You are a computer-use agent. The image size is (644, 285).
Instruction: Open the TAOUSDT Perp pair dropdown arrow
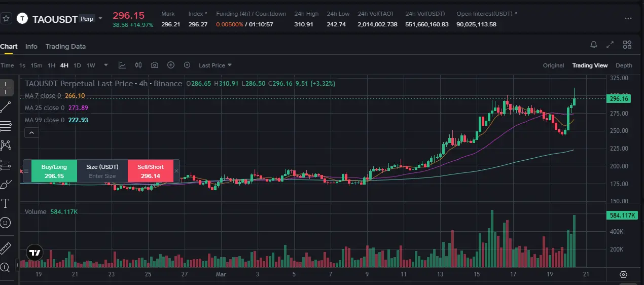click(x=100, y=19)
